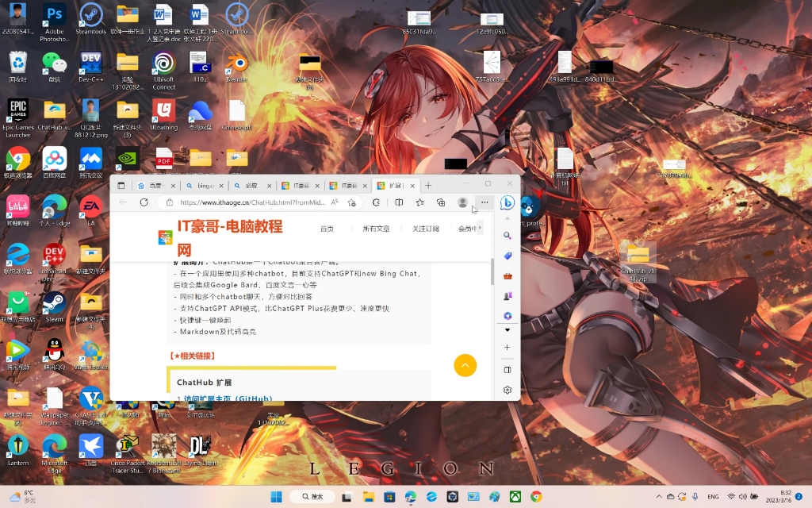Open the WeChat desktop icon
812x508 pixels.
coord(55,67)
